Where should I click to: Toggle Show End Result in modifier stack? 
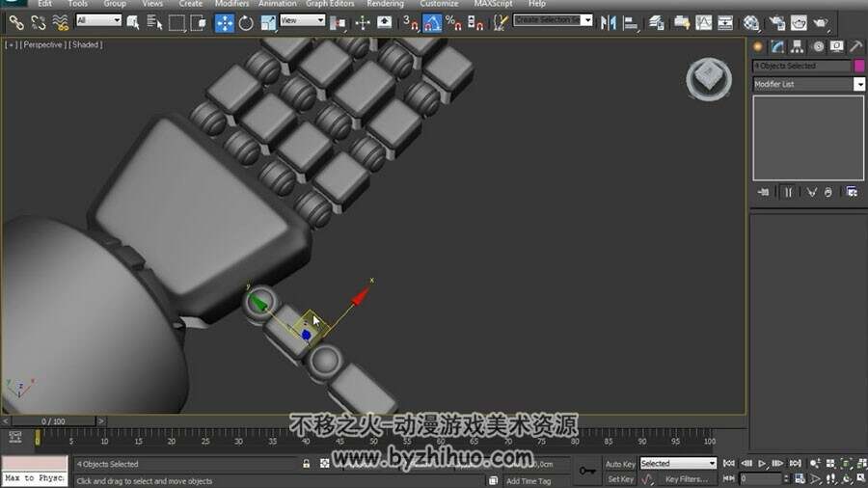(x=788, y=192)
